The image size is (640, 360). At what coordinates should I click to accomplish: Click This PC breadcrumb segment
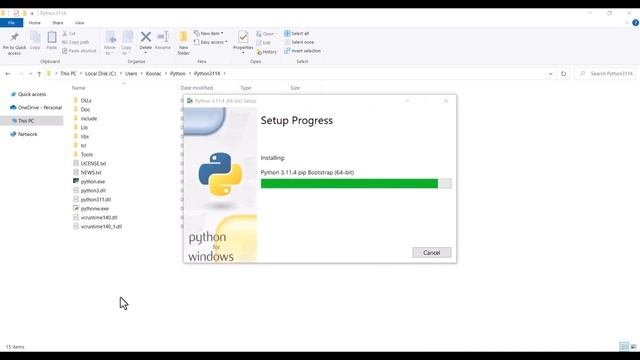coord(68,73)
